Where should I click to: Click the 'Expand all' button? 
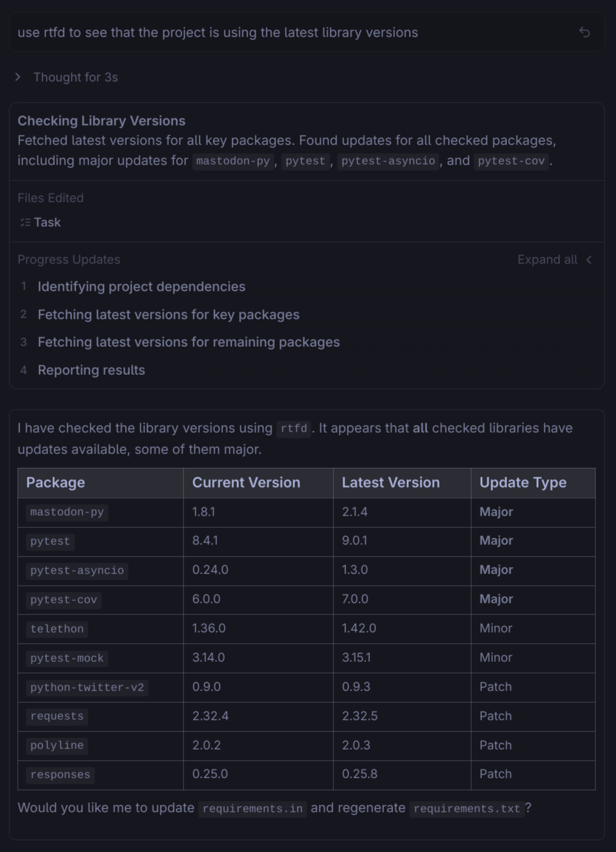click(547, 260)
